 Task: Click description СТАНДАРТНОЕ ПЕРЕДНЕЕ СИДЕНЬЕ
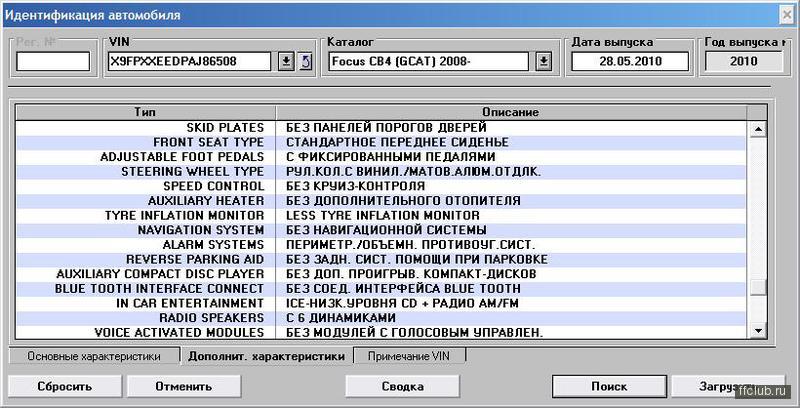click(397, 142)
